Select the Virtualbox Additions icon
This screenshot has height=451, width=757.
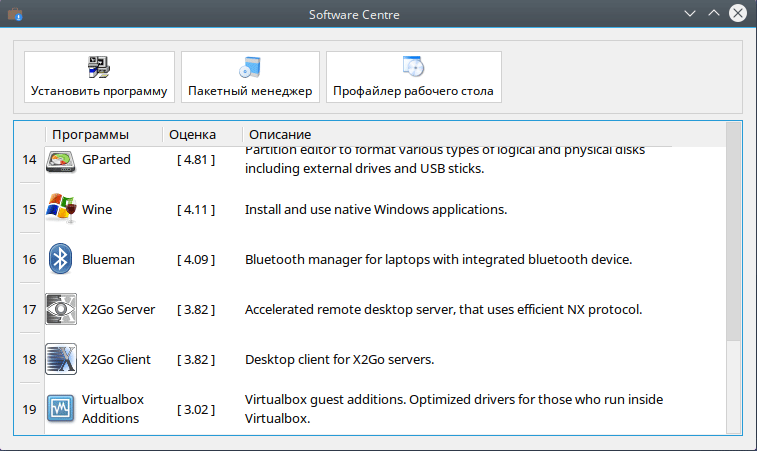tap(61, 409)
